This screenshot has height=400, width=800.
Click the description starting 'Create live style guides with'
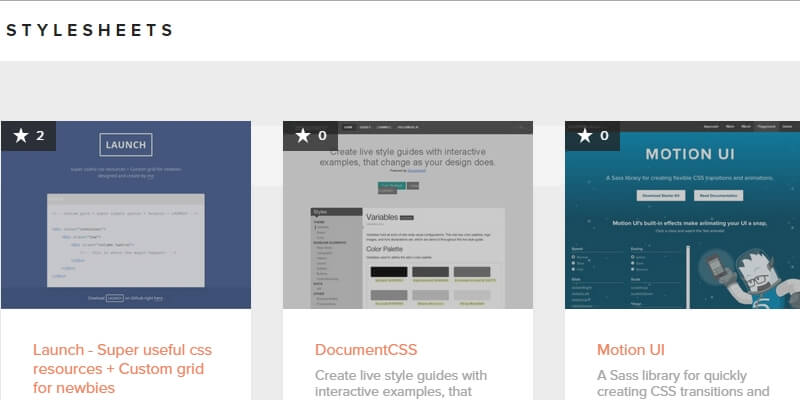pyautogui.click(x=401, y=384)
